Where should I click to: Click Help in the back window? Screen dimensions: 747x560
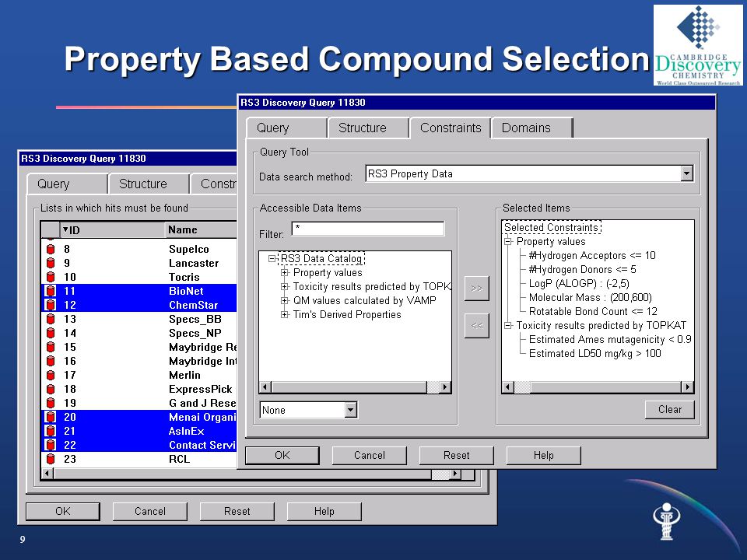pyautogui.click(x=324, y=512)
